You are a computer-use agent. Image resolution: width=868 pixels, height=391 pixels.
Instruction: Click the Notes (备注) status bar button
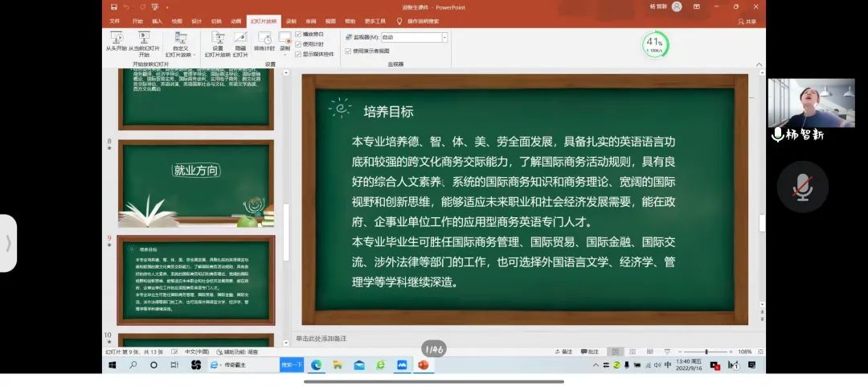pos(563,352)
